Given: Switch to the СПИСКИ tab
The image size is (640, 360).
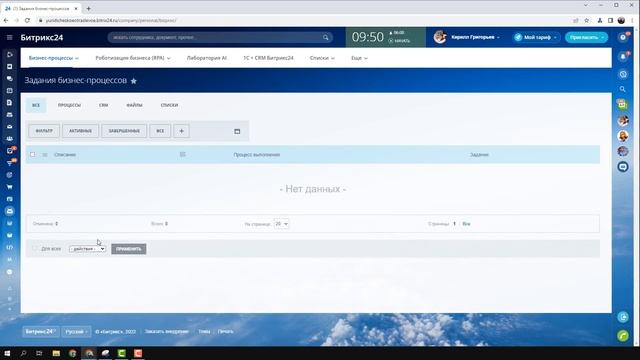Looking at the screenshot, I should coord(169,105).
